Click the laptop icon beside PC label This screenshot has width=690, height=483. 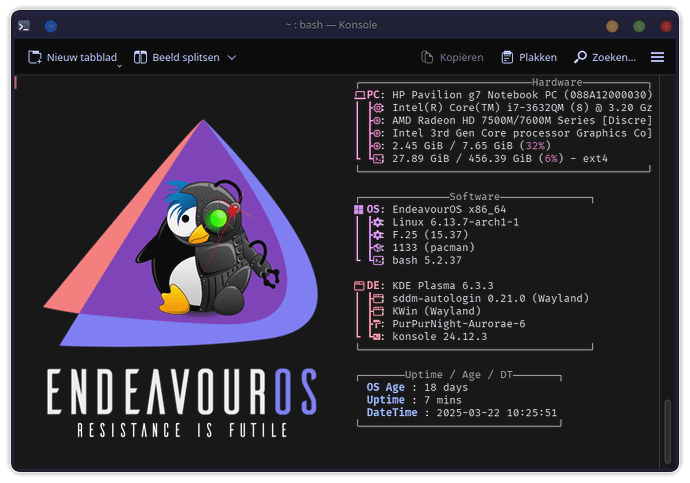point(360,95)
